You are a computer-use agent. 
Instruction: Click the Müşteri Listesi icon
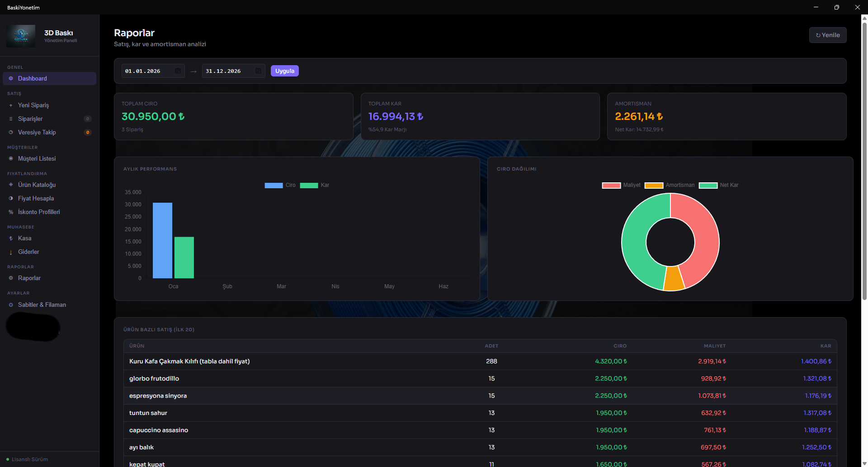click(x=11, y=158)
